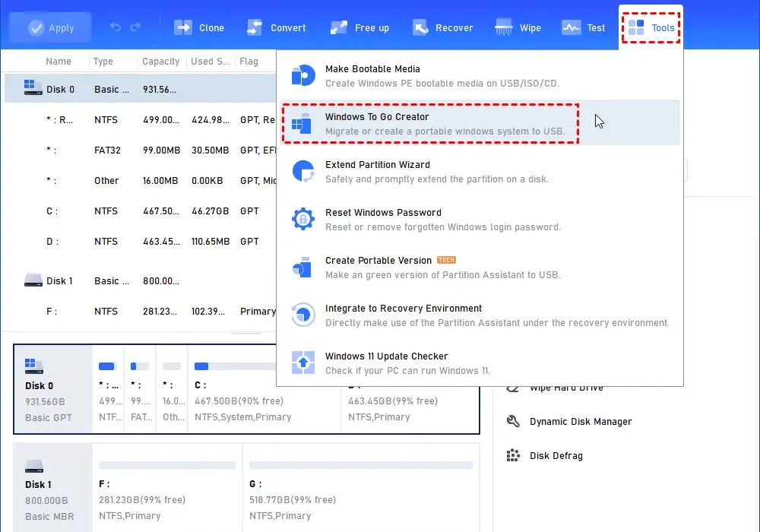Click the Apply checkmark icon

36,28
